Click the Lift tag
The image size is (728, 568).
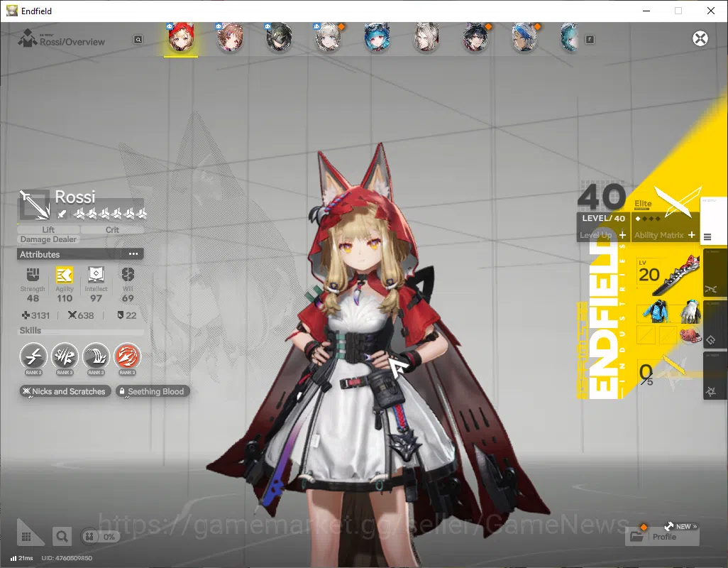pos(48,229)
